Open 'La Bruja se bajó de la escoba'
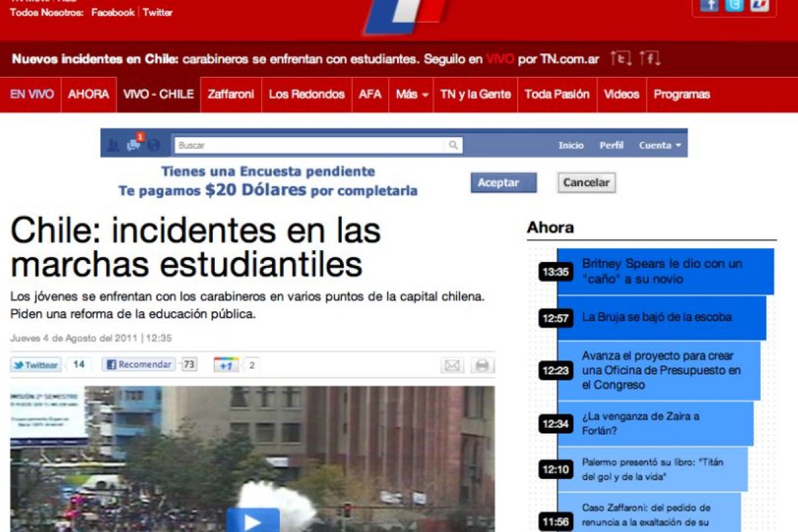 click(662, 318)
